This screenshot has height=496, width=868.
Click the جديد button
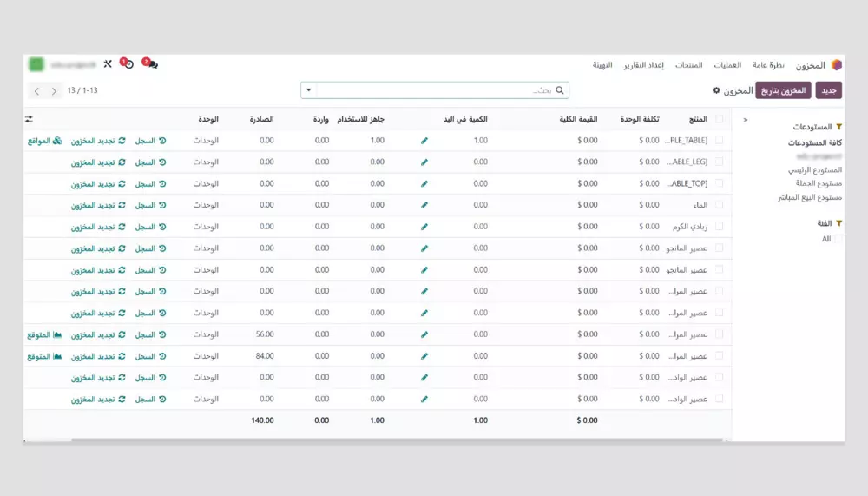coord(829,90)
